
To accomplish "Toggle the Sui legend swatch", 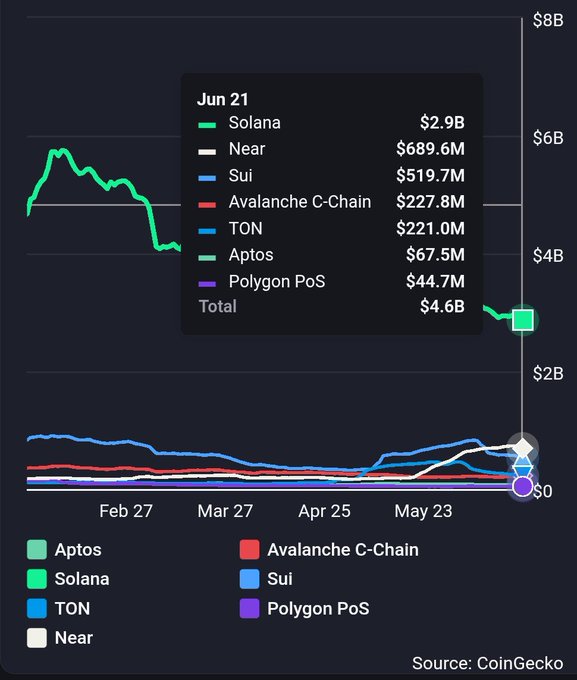I will pyautogui.click(x=249, y=579).
